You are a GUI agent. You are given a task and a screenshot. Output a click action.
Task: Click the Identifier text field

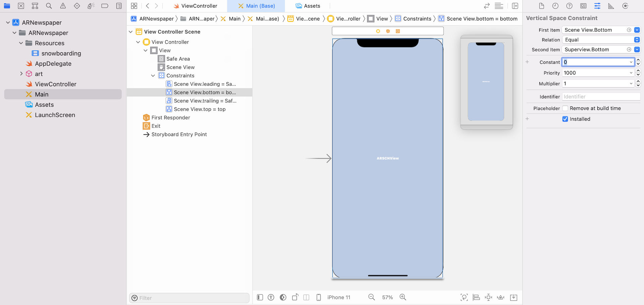[601, 97]
